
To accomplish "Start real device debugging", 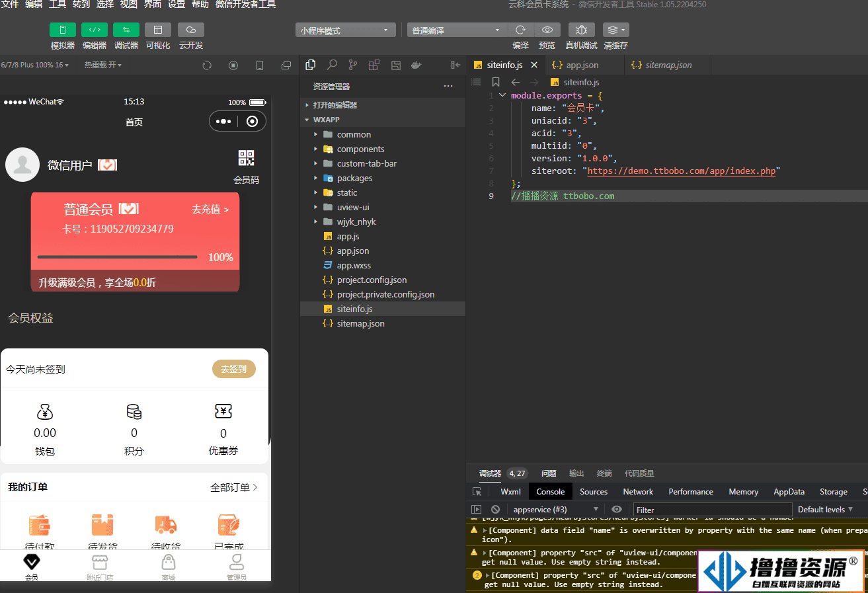I will (581, 30).
